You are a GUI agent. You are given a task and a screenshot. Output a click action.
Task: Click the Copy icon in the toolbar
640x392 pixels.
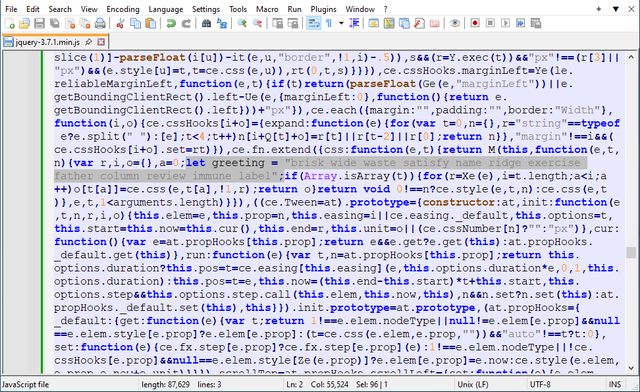(135, 24)
